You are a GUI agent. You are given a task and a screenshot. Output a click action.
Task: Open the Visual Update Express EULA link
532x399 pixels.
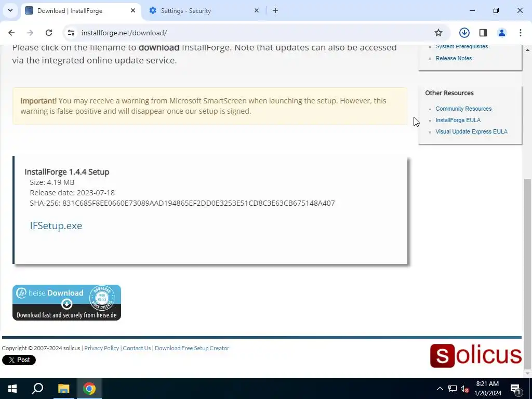[471, 131]
